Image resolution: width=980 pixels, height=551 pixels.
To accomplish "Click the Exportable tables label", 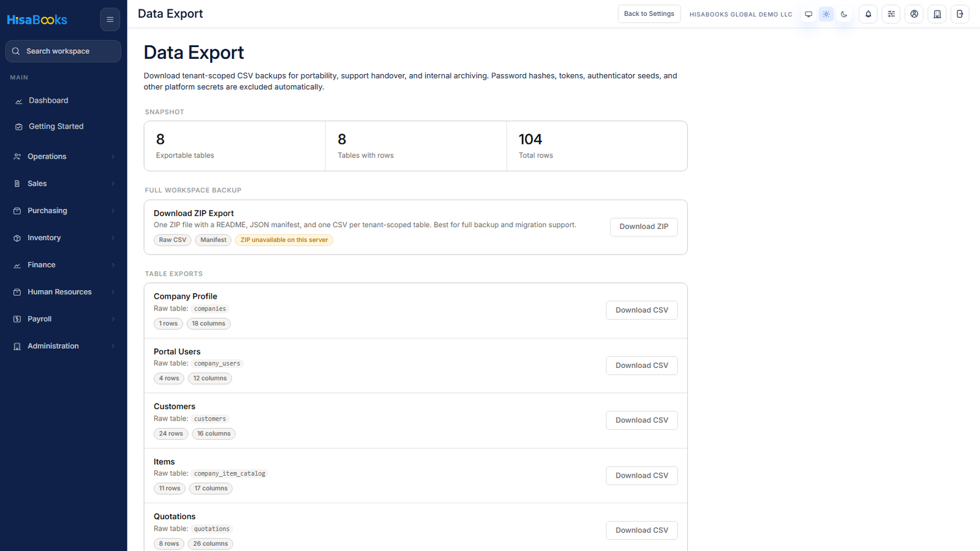I will (185, 156).
